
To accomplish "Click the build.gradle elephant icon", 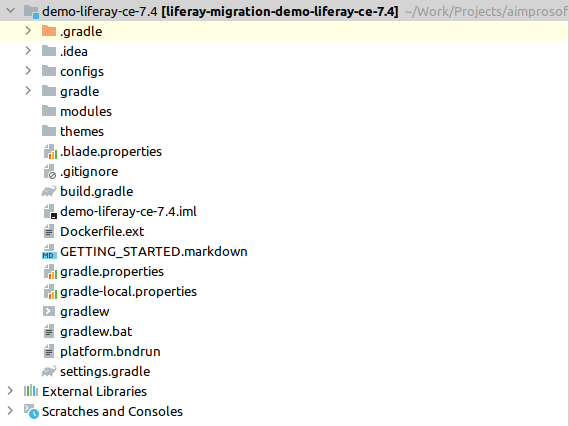I will 49,191.
